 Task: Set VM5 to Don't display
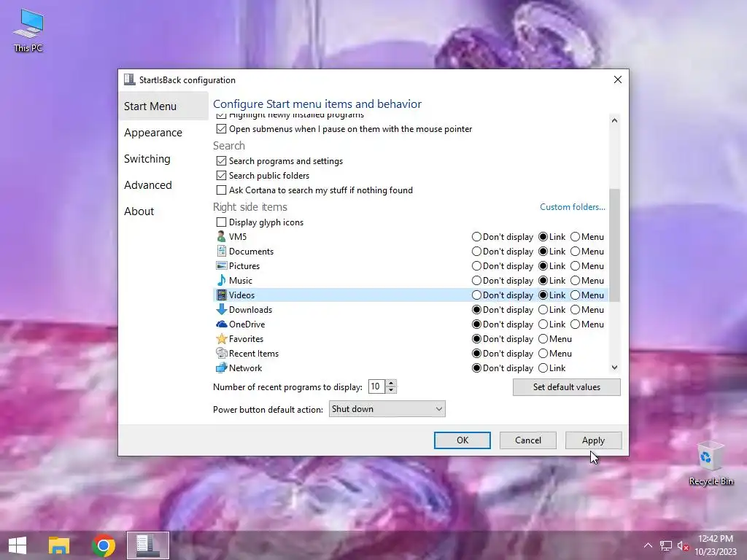476,237
